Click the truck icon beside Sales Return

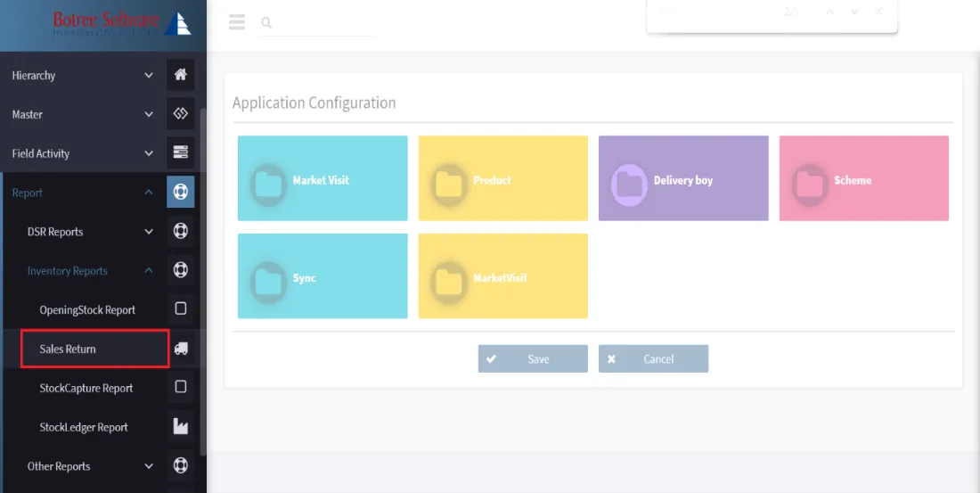coord(181,349)
